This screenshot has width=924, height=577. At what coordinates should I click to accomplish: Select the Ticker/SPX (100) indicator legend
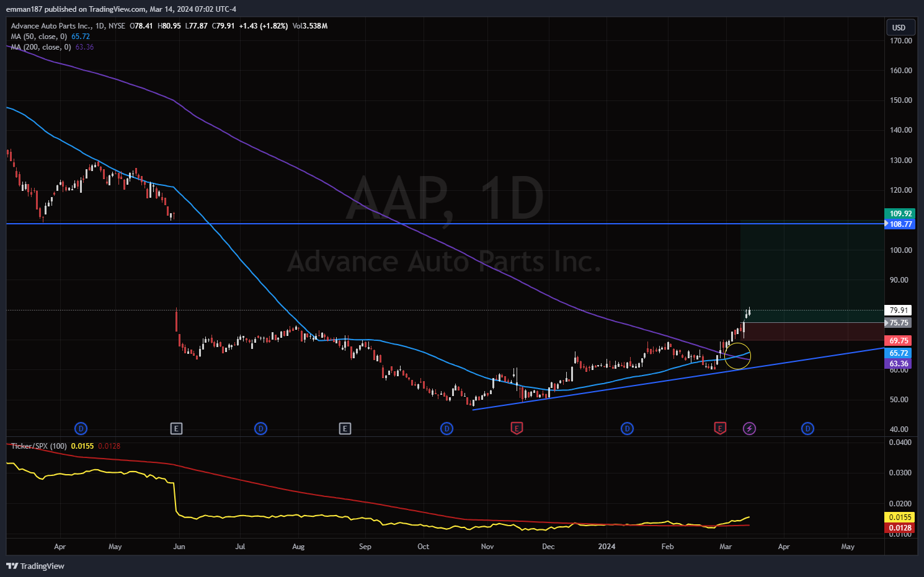point(38,446)
